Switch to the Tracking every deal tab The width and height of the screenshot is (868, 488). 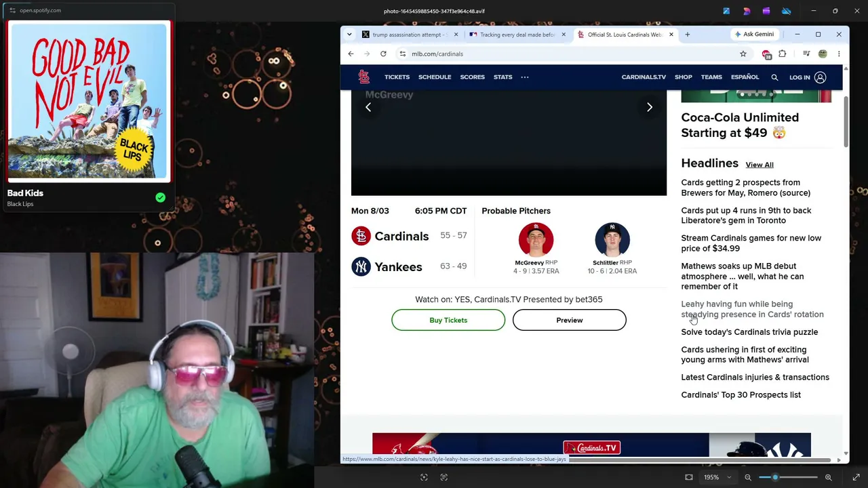517,35
